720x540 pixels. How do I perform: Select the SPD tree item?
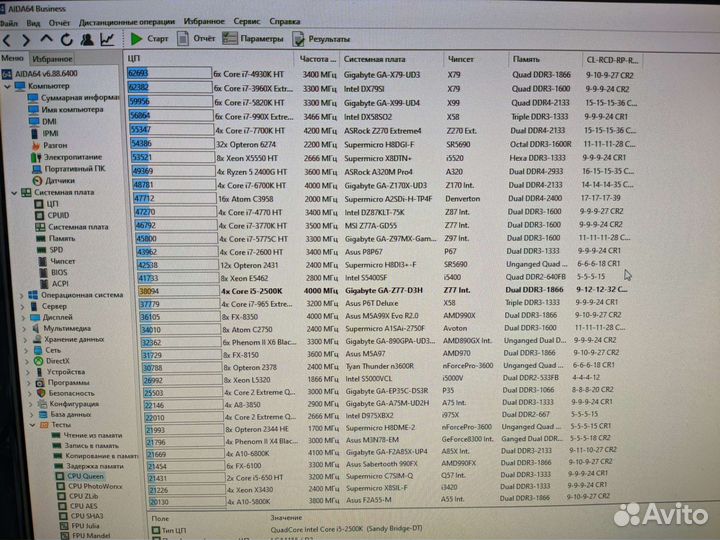tap(50, 250)
